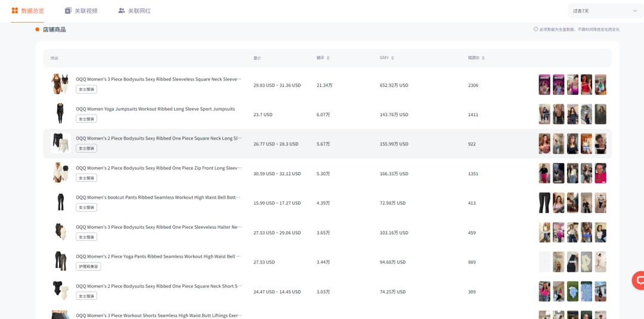This screenshot has width=644, height=319.
Task: Click the 女士服装 tag under Zip Front Bodysuits
Action: point(86,178)
